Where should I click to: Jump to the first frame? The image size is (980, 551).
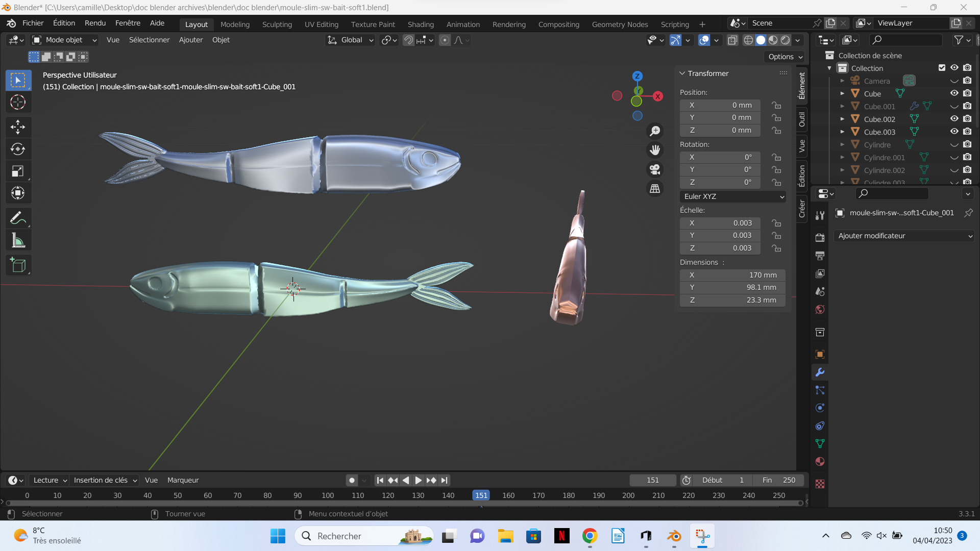[x=380, y=480]
